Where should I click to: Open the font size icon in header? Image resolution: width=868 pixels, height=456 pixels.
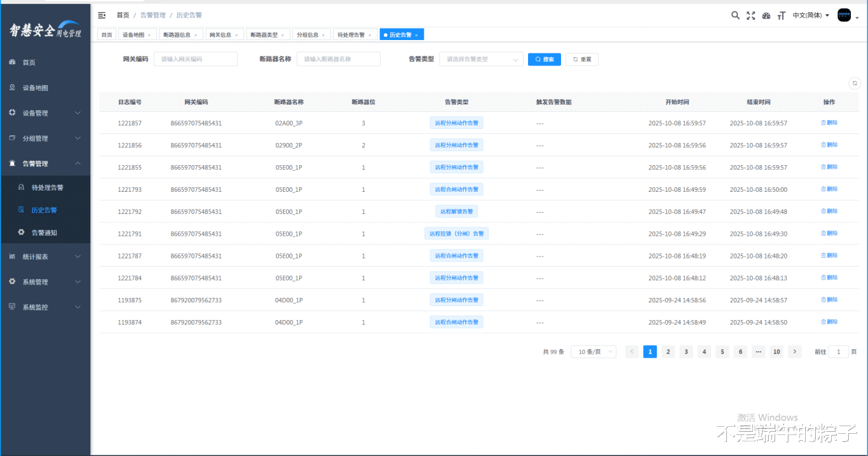pyautogui.click(x=782, y=15)
